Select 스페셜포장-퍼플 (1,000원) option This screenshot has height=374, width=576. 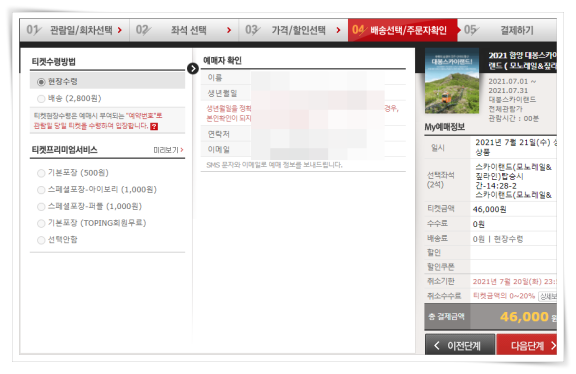41,206
